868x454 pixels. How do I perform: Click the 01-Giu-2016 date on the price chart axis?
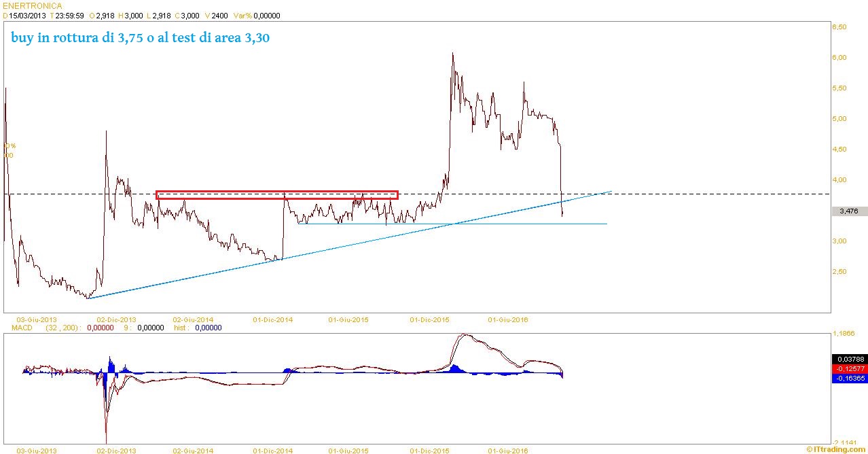pos(508,319)
